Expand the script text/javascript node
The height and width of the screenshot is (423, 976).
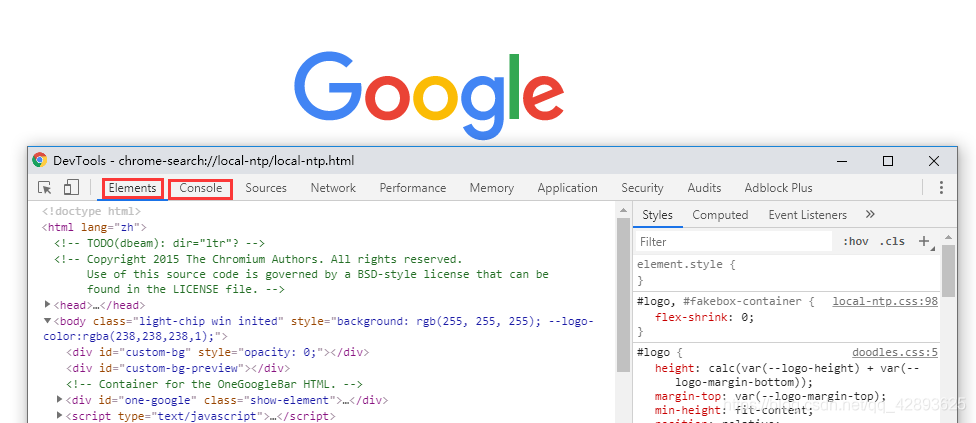coord(60,416)
